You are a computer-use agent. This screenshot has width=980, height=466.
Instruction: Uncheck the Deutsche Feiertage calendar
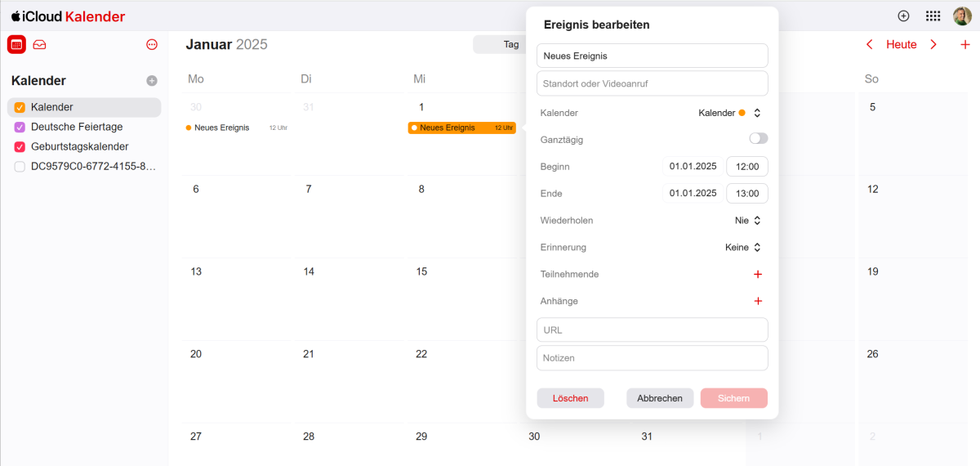click(x=20, y=128)
